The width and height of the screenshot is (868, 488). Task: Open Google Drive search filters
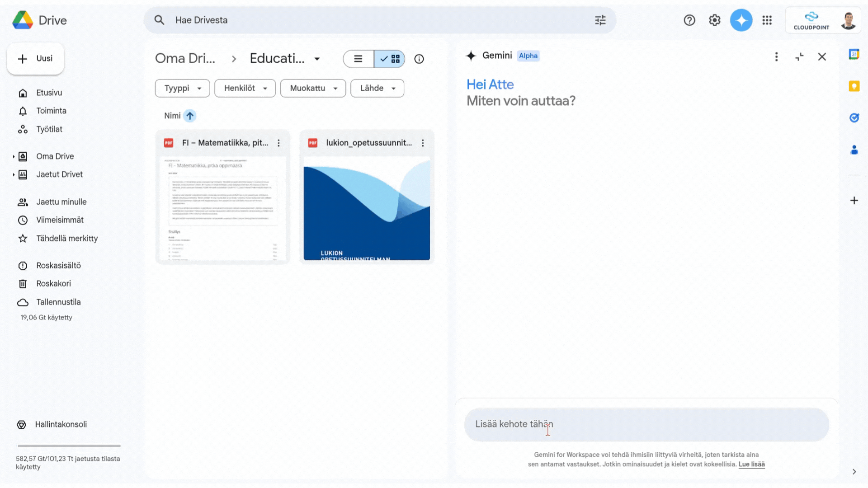pos(600,20)
